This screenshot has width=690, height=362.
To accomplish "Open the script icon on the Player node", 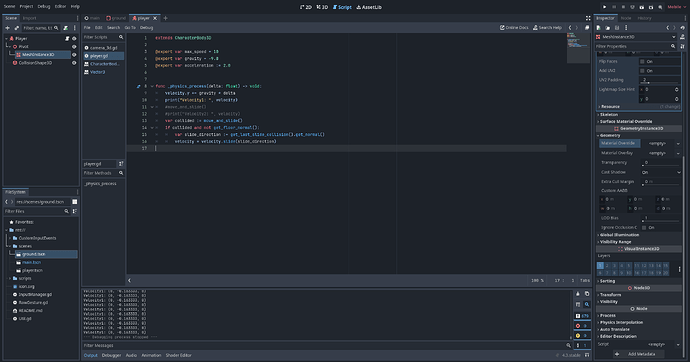I will pyautogui.click(x=67, y=39).
